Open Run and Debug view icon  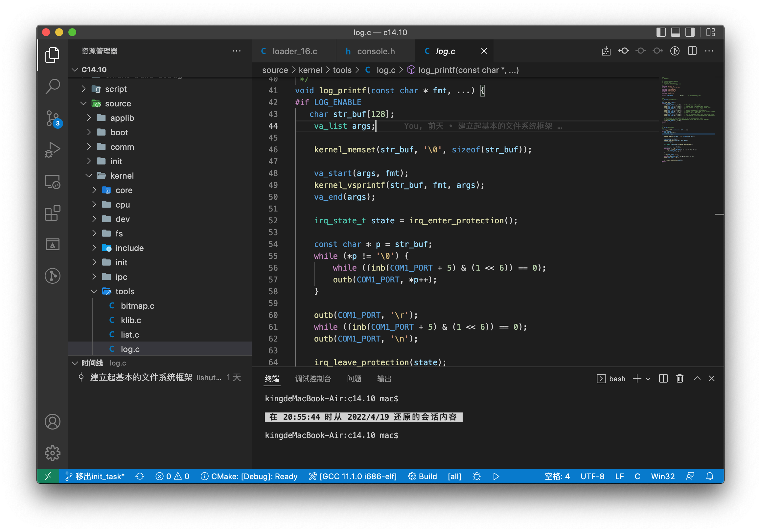point(52,150)
